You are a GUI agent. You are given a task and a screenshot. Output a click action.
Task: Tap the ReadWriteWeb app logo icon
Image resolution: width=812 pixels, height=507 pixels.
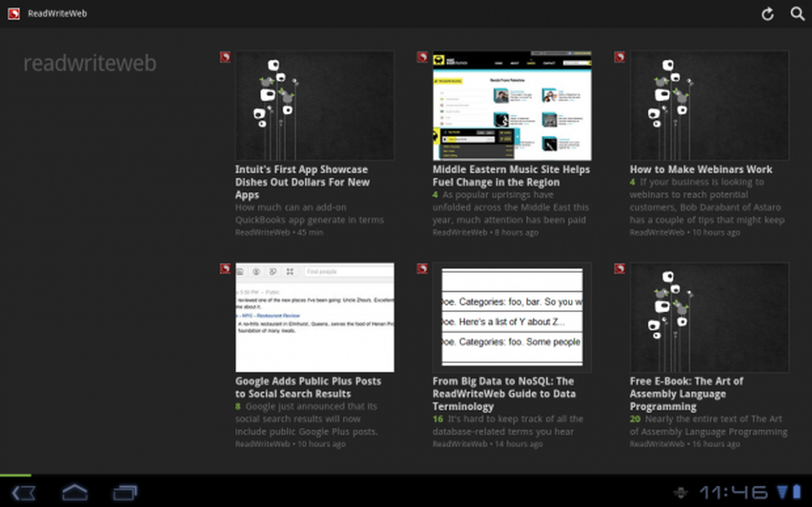[14, 14]
